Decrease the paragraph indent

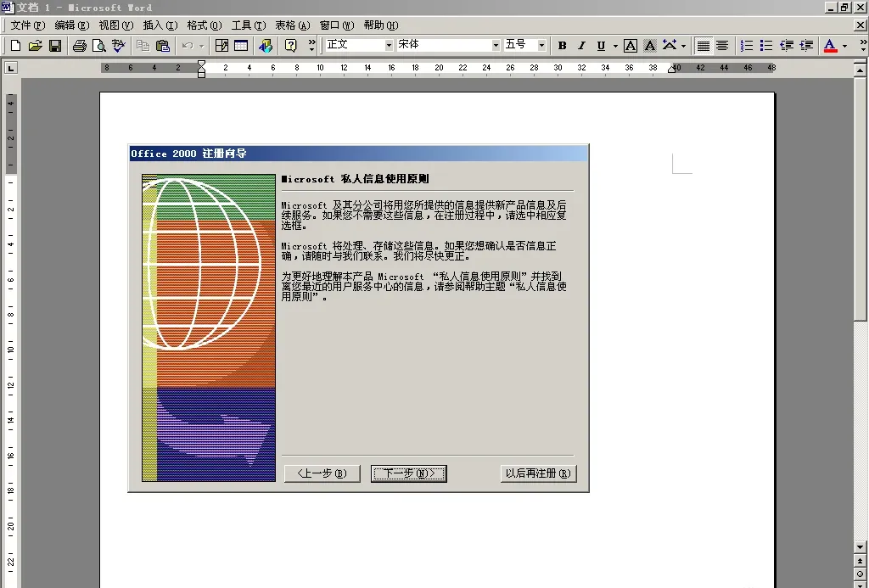pos(787,46)
